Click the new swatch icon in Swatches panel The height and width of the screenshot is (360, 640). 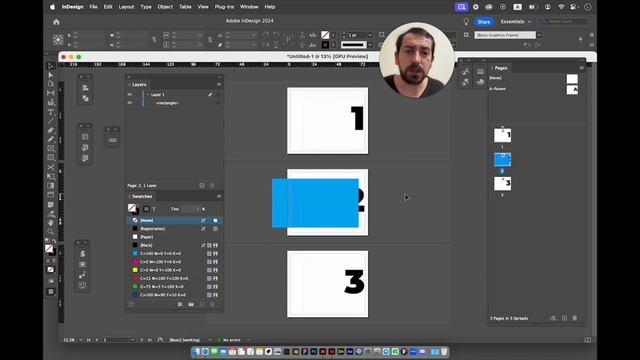[202, 304]
